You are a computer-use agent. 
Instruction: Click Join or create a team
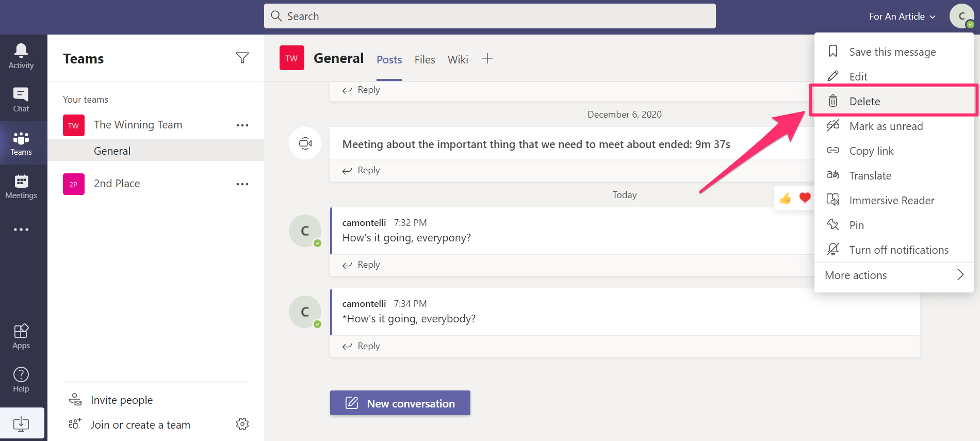click(130, 424)
